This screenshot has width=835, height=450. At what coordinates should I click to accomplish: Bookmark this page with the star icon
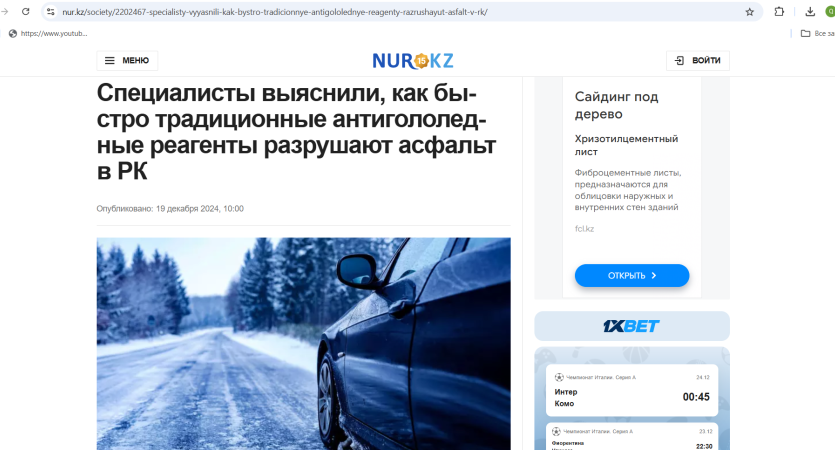750,12
